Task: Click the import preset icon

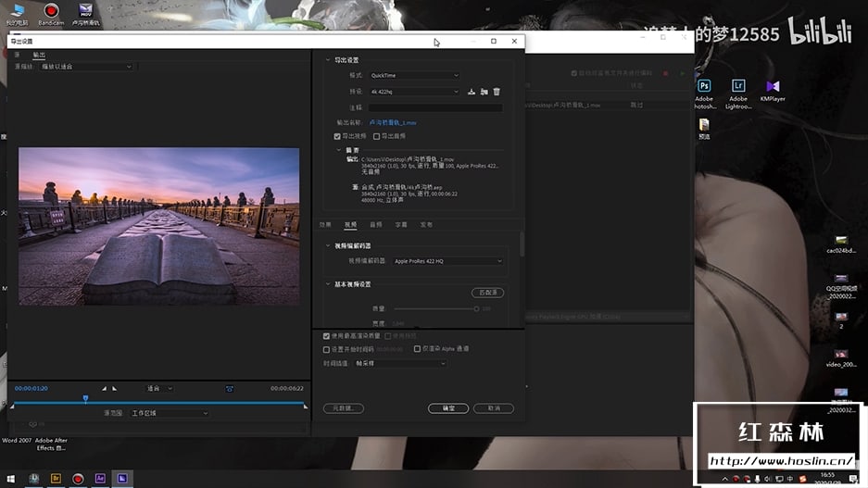Action: click(x=484, y=92)
